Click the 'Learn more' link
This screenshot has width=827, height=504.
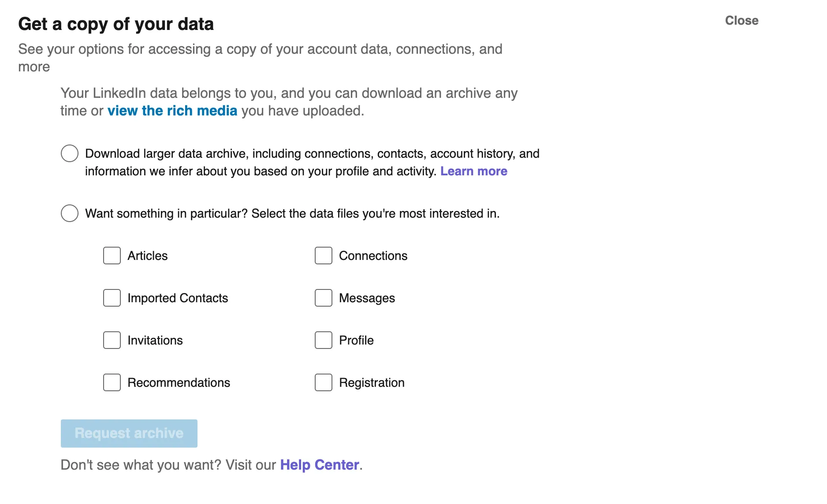[x=474, y=171]
